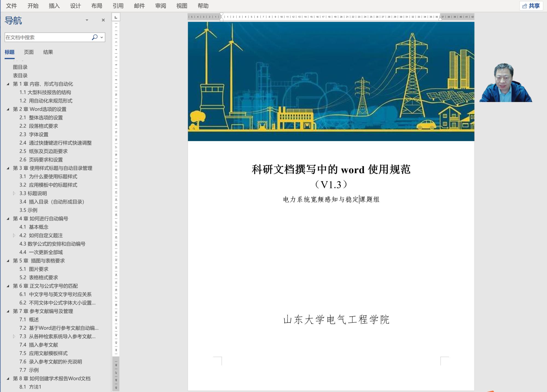547x392 pixels.
Task: Switch to the 结果 navigation tab
Action: (48, 52)
